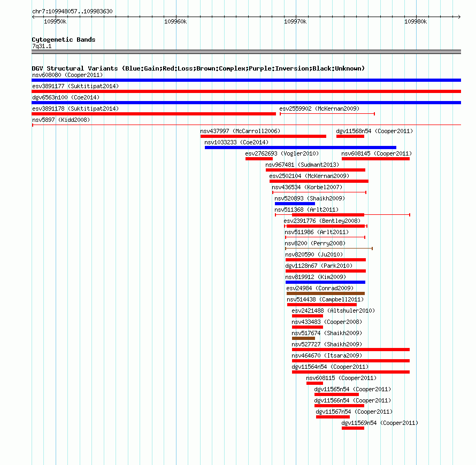Click nsv820590 (Ju2010) label
This screenshot has height=465, width=476.
click(x=314, y=254)
